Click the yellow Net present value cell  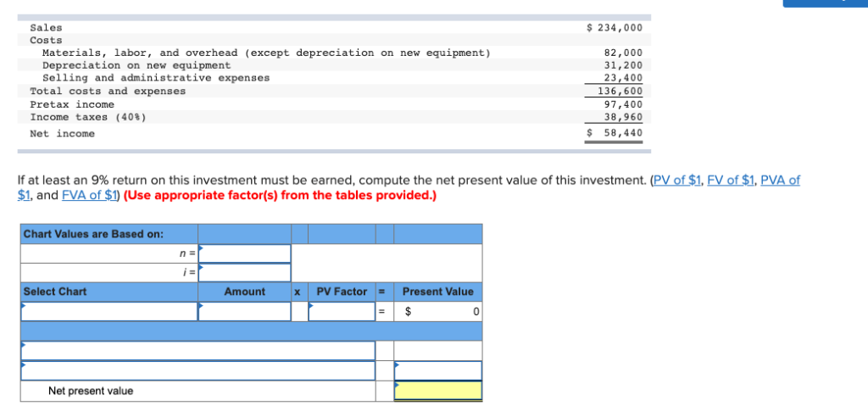click(x=438, y=391)
